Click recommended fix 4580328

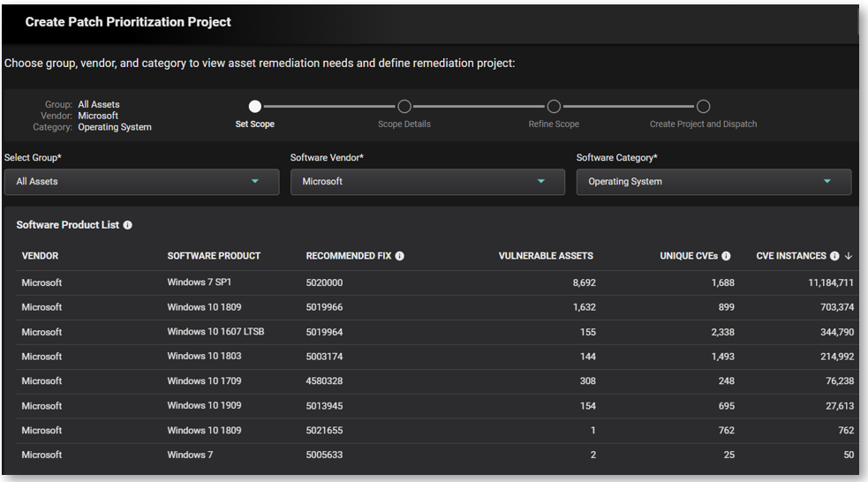[324, 380]
